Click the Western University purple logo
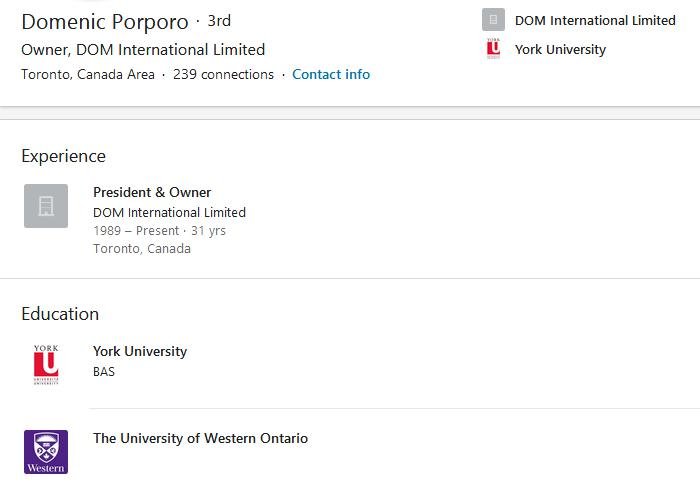 (x=46, y=452)
